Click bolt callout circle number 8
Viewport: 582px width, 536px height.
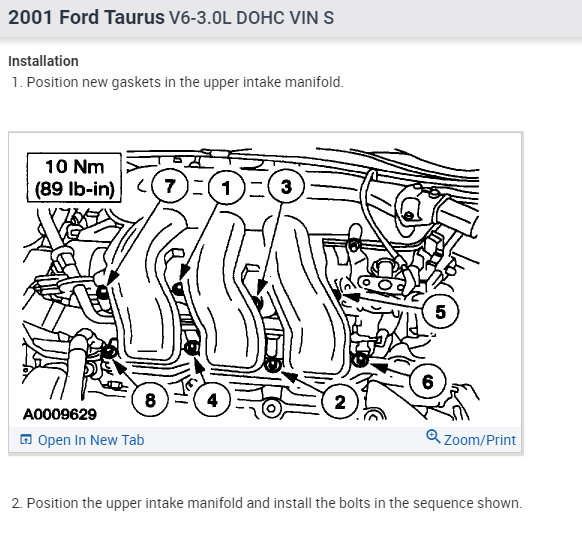150,399
